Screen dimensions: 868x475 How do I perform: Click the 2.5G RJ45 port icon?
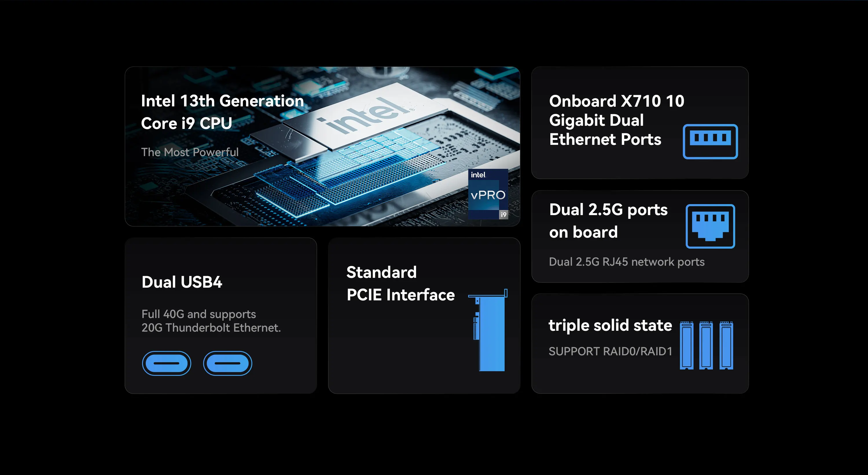pyautogui.click(x=710, y=226)
